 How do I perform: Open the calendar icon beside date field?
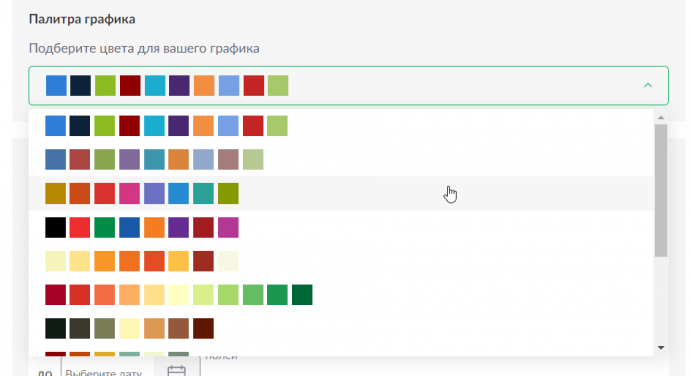tap(176, 370)
